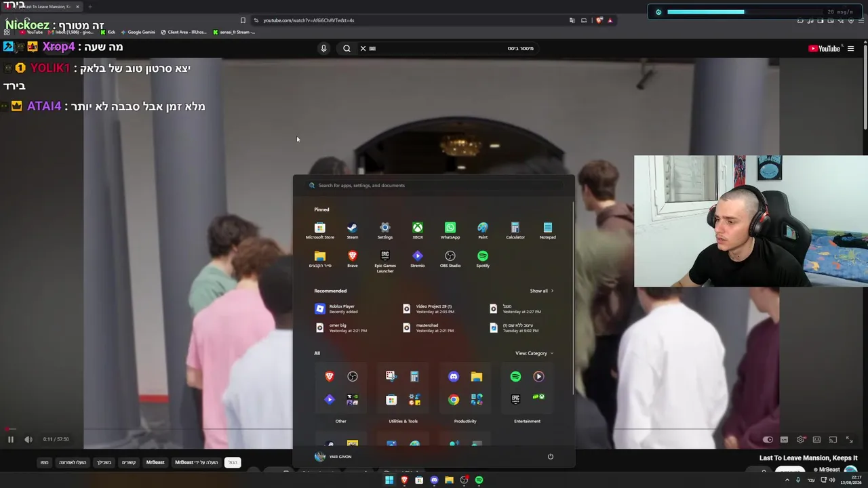Open Notepad from pinned apps
Screen dimensions: 868x488
pyautogui.click(x=548, y=230)
